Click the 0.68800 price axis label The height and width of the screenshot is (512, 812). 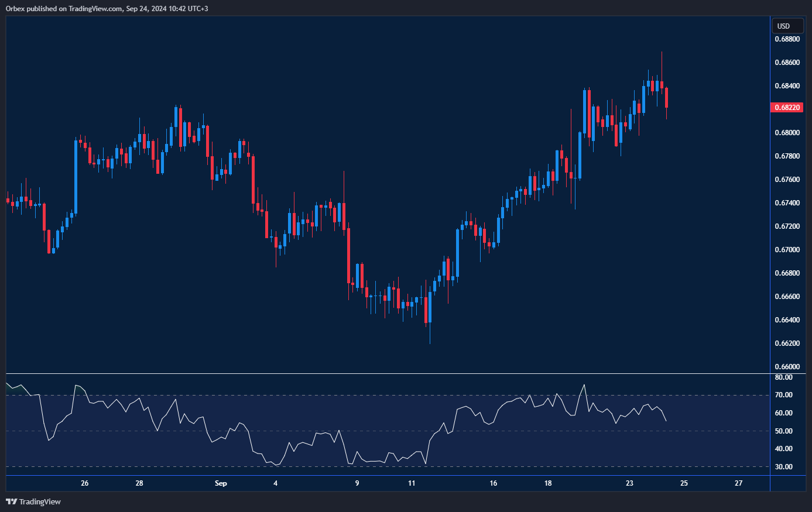coord(787,39)
